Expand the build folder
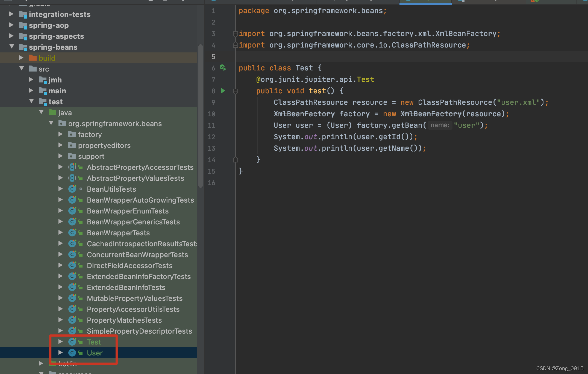This screenshot has width=588, height=374. pyautogui.click(x=21, y=58)
